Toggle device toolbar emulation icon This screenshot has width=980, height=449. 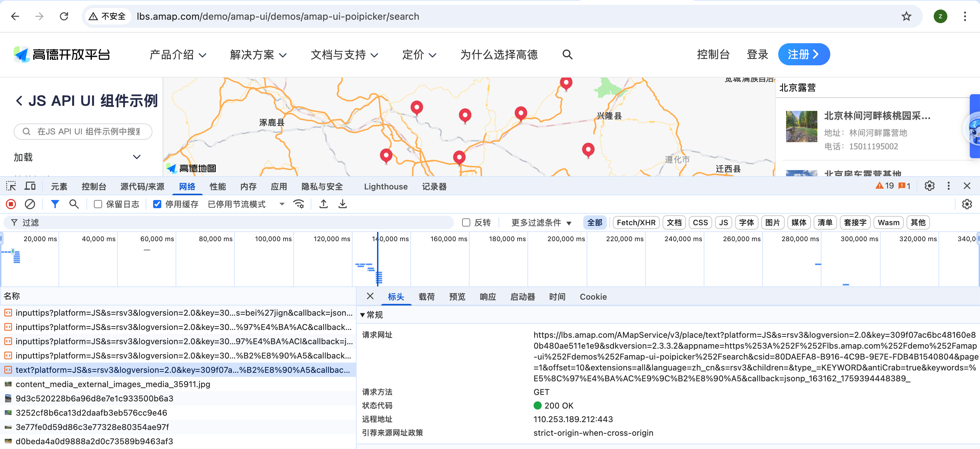coord(30,186)
